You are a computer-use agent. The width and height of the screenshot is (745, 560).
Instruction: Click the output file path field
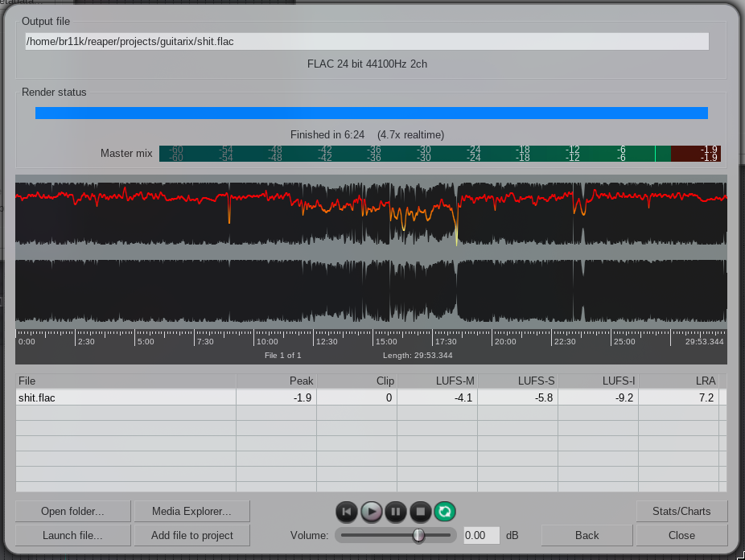(367, 42)
